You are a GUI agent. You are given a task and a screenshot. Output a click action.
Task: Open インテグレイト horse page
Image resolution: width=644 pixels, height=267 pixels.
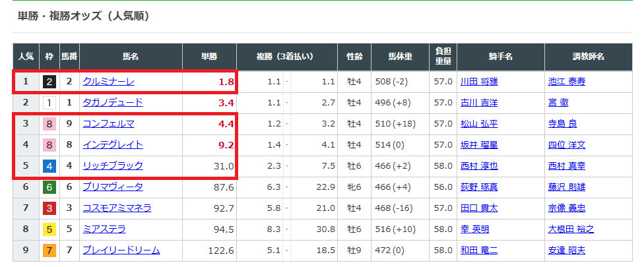[x=113, y=145]
